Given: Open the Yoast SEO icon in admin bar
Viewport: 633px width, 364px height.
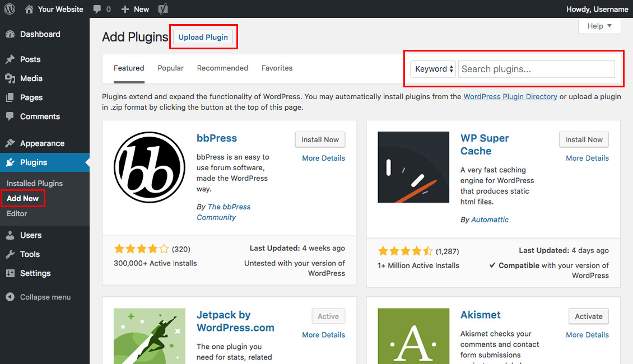Looking at the screenshot, I should 163,9.
